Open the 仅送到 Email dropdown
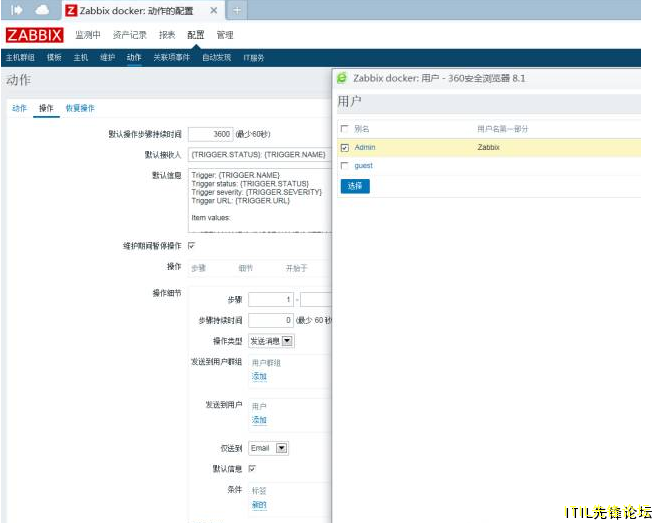This screenshot has width=652, height=523. [x=268, y=448]
